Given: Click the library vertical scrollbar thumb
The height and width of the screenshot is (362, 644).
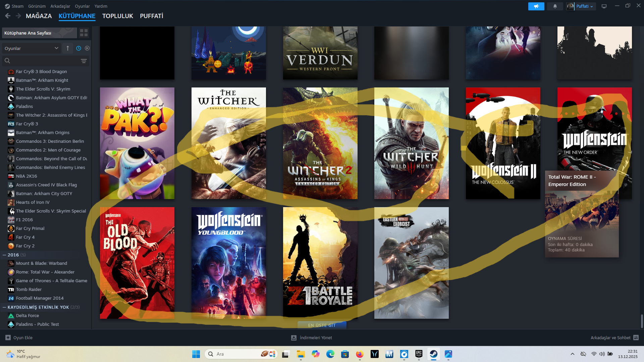Looking at the screenshot, I should [x=642, y=321].
